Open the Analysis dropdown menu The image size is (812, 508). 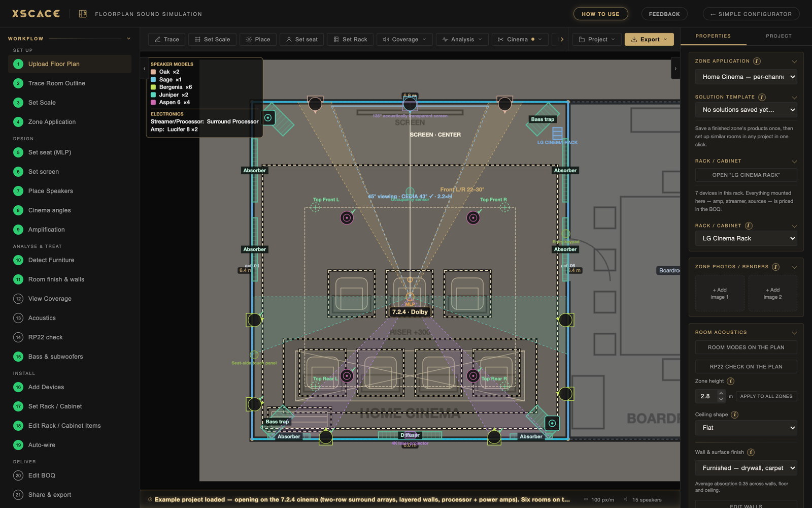[x=462, y=39]
